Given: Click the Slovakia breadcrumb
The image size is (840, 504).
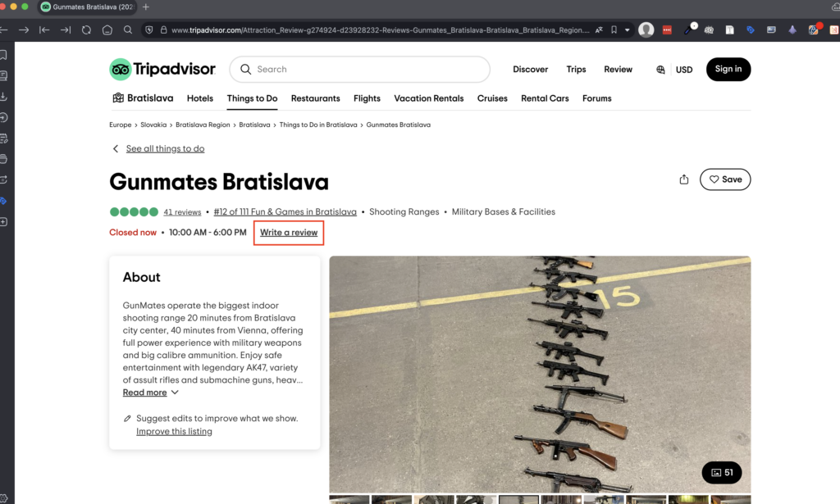Looking at the screenshot, I should coord(153,125).
